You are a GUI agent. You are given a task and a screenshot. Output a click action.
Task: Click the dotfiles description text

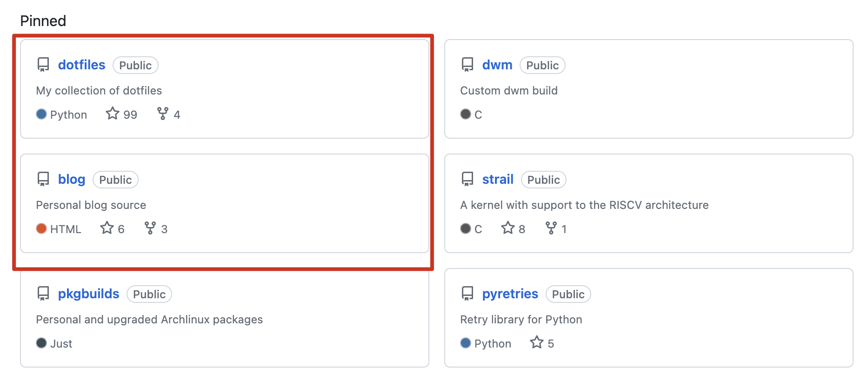click(99, 91)
